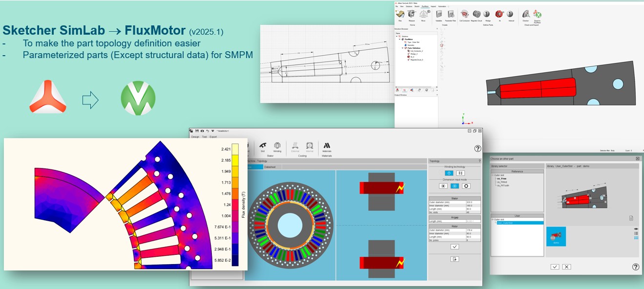Select Coil_Conductor_2 in Solution Browser
This screenshot has width=644, height=289.
point(416,51)
